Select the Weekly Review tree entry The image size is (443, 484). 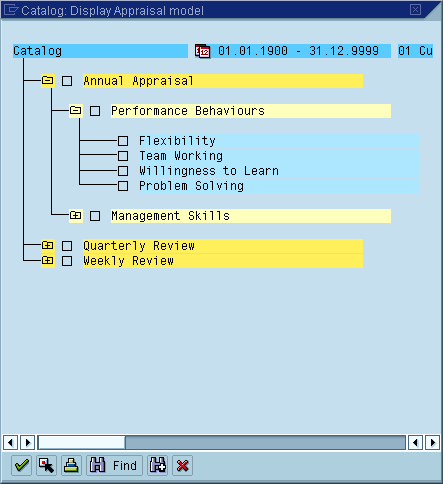tap(223, 261)
